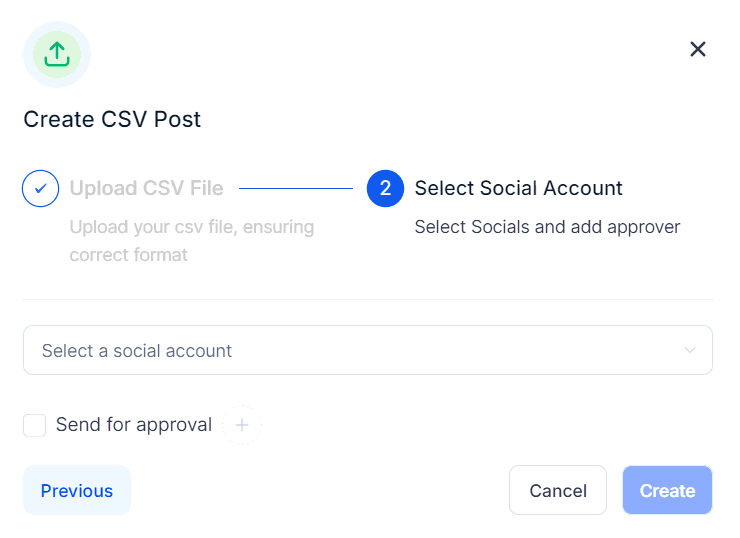Select the Upload CSV File step title
740x538 pixels.
(x=146, y=188)
